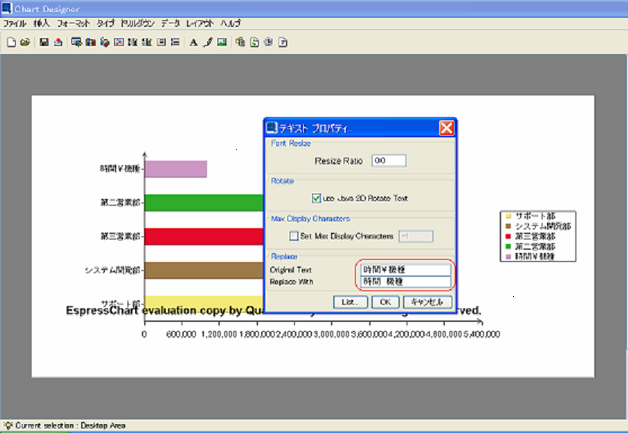Click the rightmost toolbar document icon
628x433 pixels.
[x=283, y=42]
